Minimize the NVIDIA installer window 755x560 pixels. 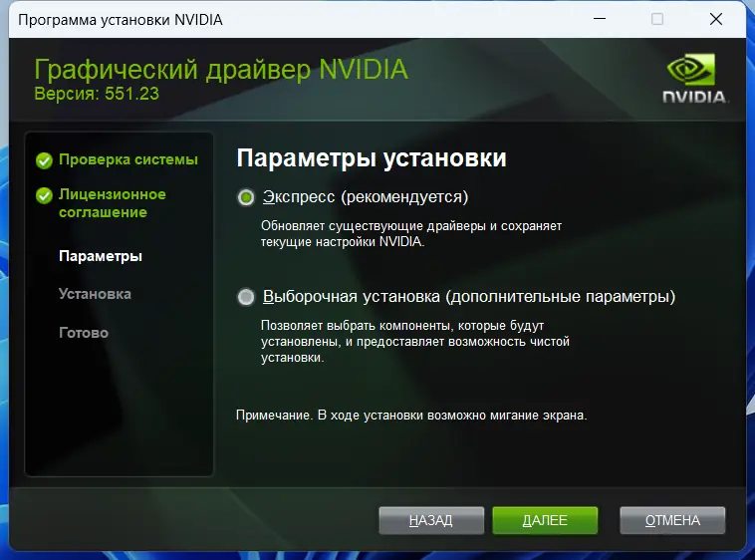pos(600,19)
